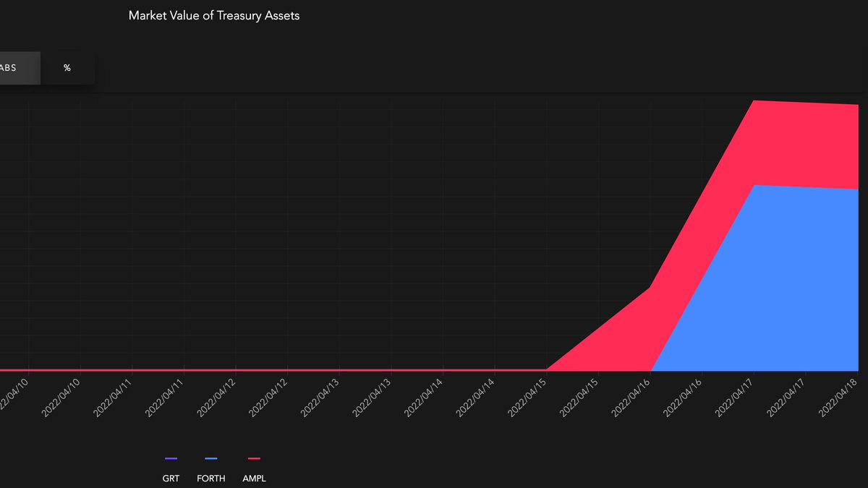The width and height of the screenshot is (868, 488).
Task: Click the red AMPL legend color marker
Action: click(x=254, y=458)
